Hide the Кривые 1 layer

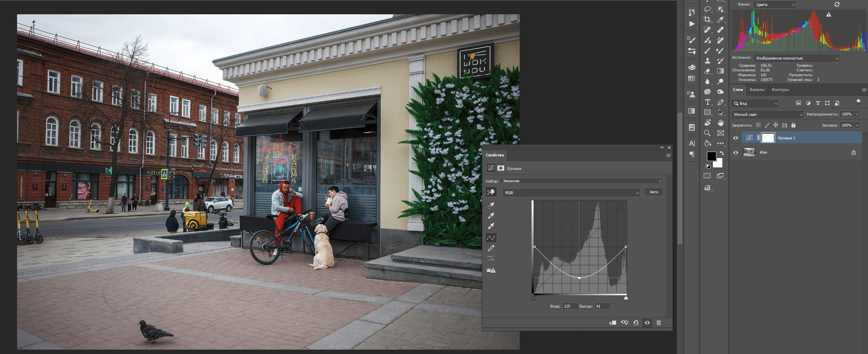(x=735, y=138)
